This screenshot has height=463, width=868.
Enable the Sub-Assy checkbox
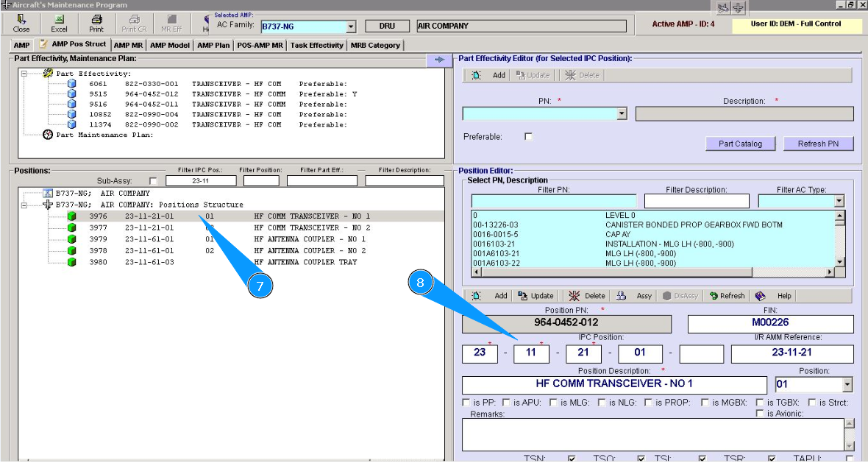[153, 181]
